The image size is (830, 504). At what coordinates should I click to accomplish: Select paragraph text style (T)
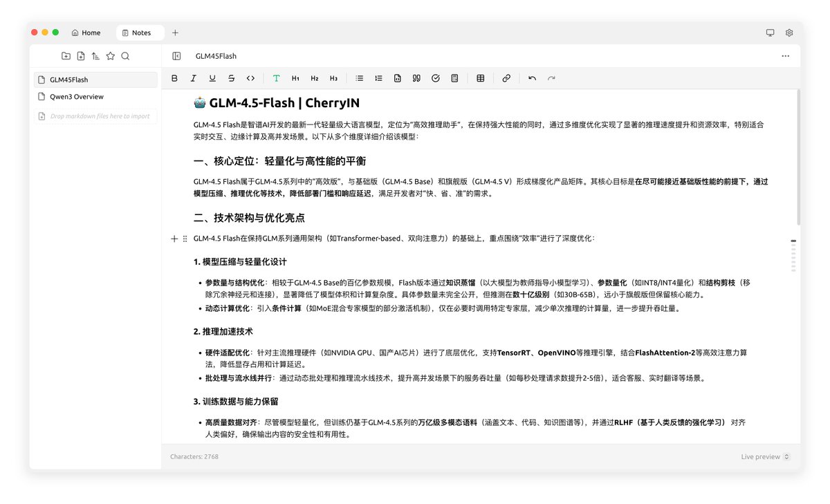276,78
